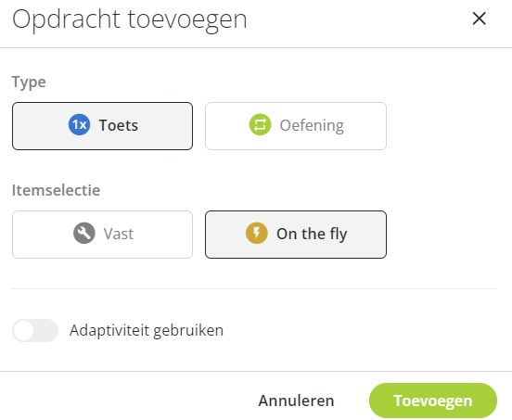512x420 pixels.
Task: Set Itemselectie to On the fly
Action: [296, 235]
